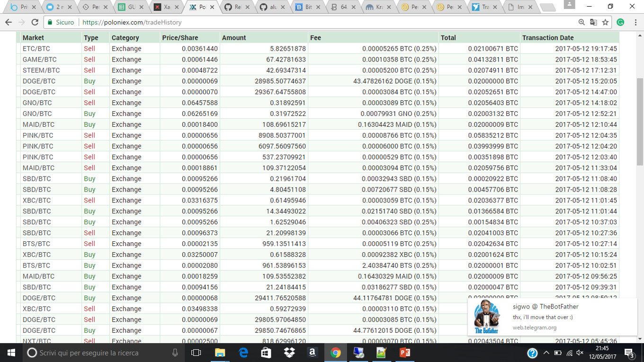Go back using the browser back arrow
Image resolution: width=644 pixels, height=362 pixels.
click(x=9, y=22)
